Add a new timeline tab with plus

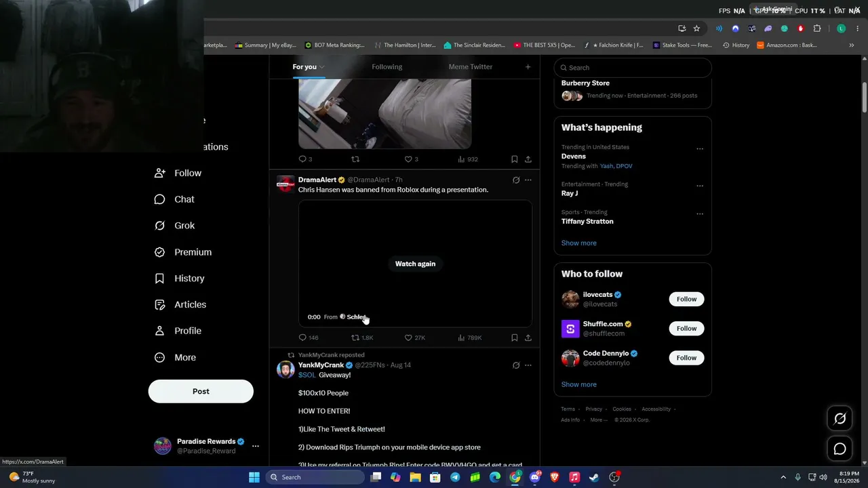pos(528,66)
